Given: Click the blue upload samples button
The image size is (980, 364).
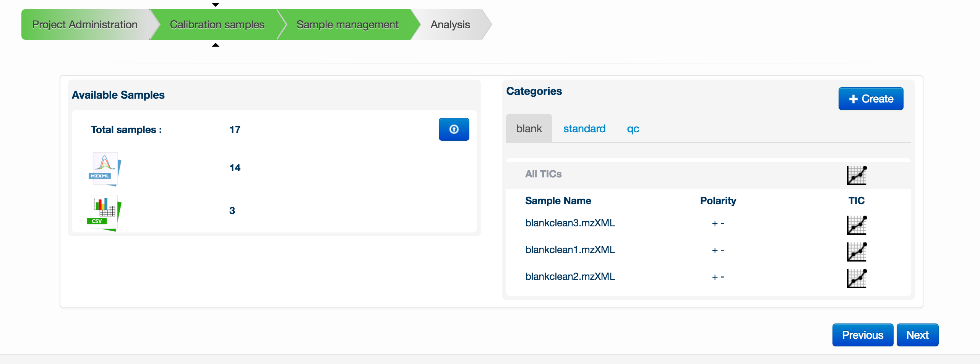Looking at the screenshot, I should pos(454,129).
